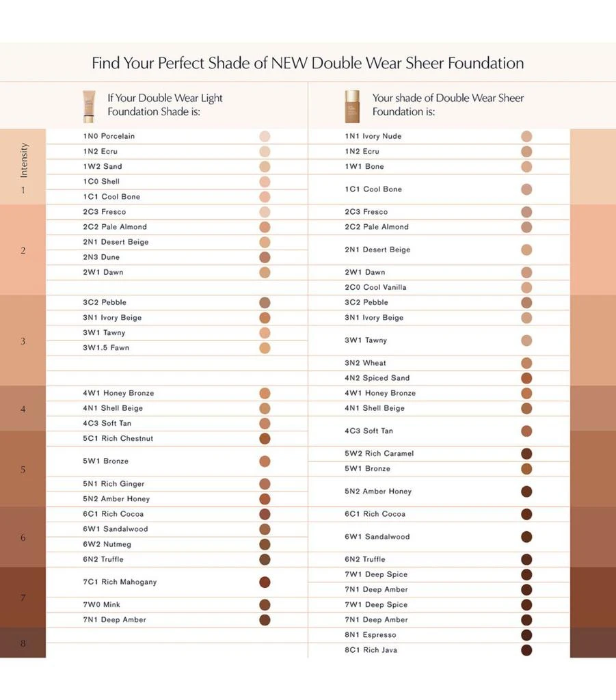The height and width of the screenshot is (700, 616).
Task: Select the 1N0 Porcelain color swatch
Action: point(265,136)
